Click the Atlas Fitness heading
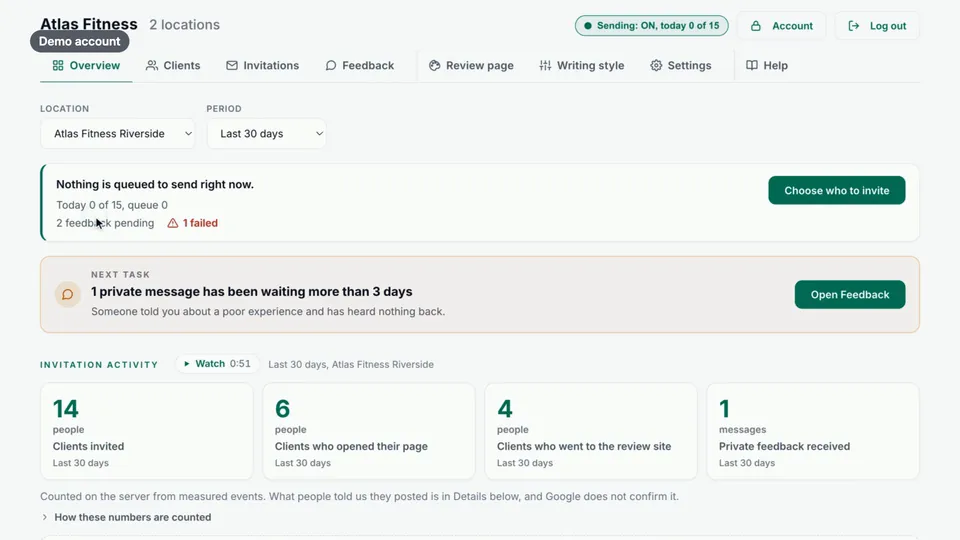This screenshot has height=540, width=960. point(89,23)
